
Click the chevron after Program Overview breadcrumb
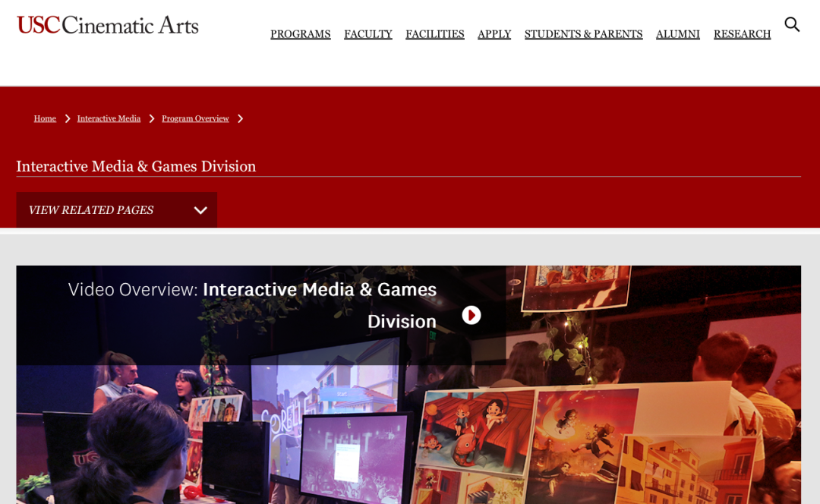click(x=241, y=118)
